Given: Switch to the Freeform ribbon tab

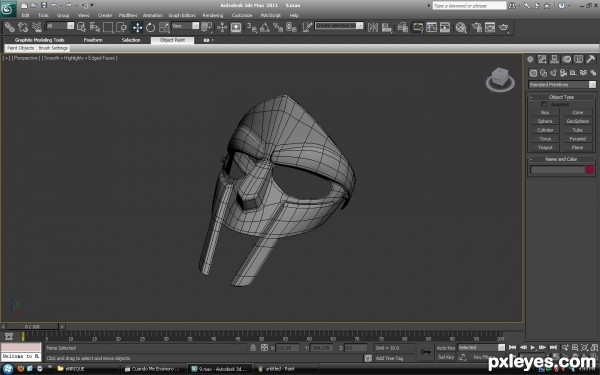Looking at the screenshot, I should pyautogui.click(x=93, y=40).
